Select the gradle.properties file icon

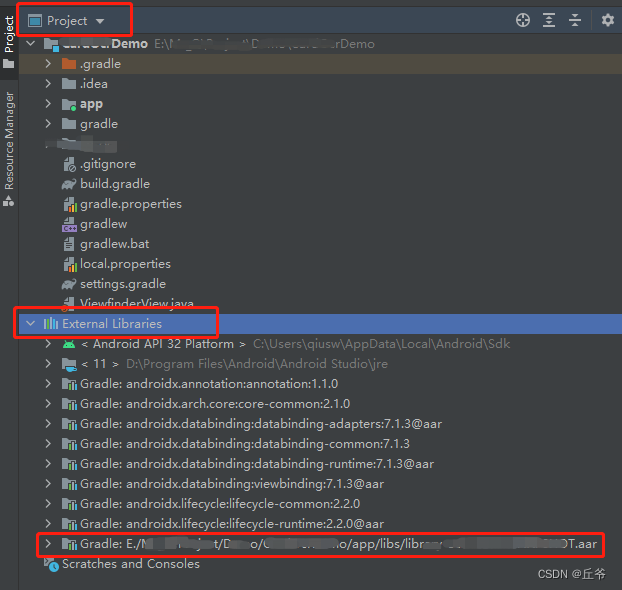point(70,204)
